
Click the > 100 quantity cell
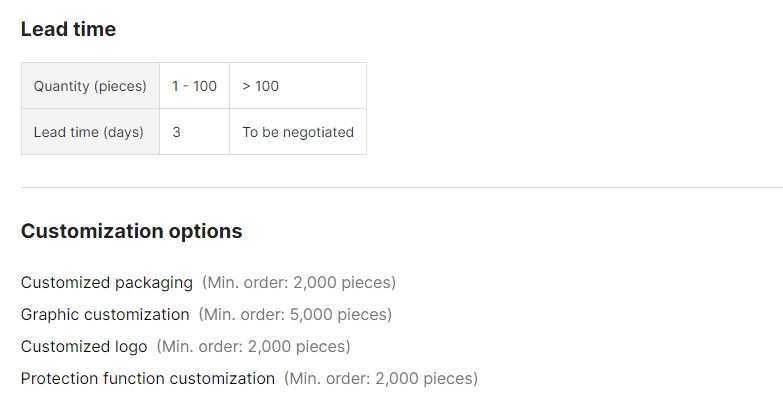point(298,86)
